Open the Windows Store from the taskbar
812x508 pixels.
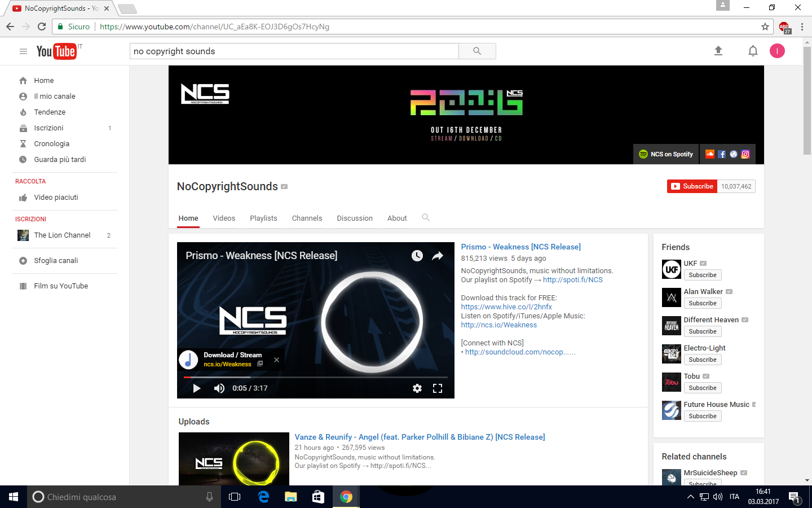tap(318, 497)
